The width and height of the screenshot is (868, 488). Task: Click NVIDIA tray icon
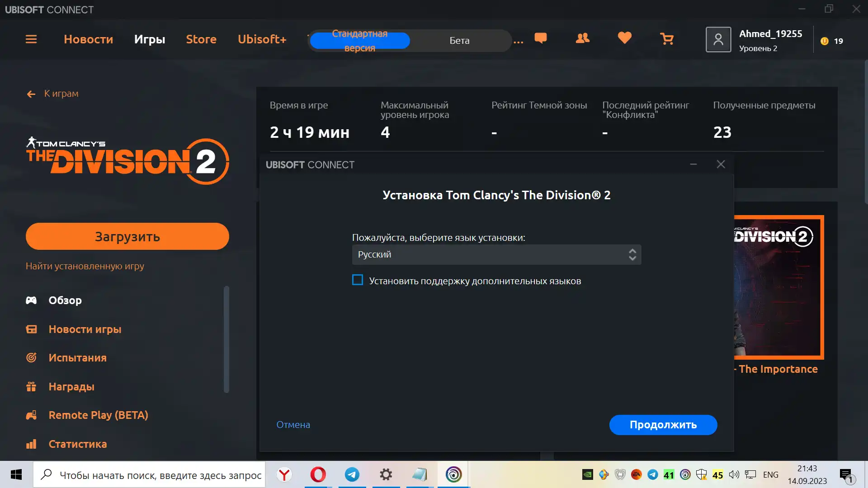[x=587, y=474]
